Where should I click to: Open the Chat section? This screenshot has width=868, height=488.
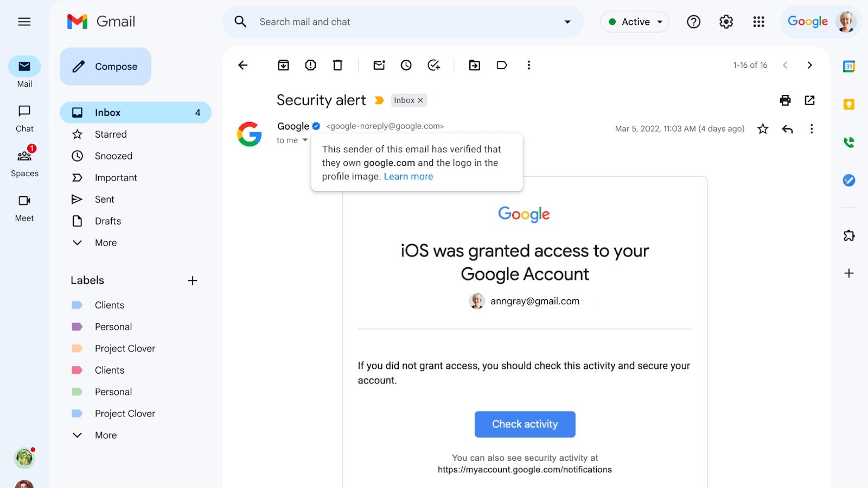point(24,116)
